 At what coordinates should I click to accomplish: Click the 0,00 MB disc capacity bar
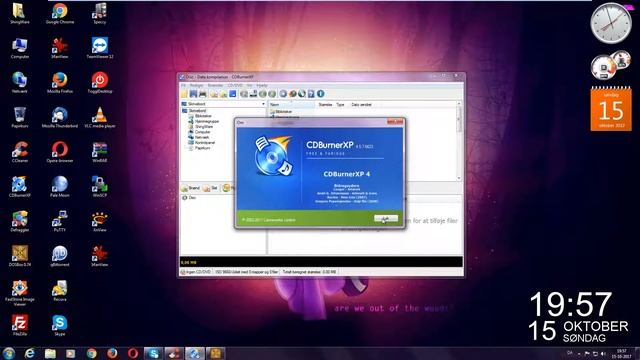(321, 262)
